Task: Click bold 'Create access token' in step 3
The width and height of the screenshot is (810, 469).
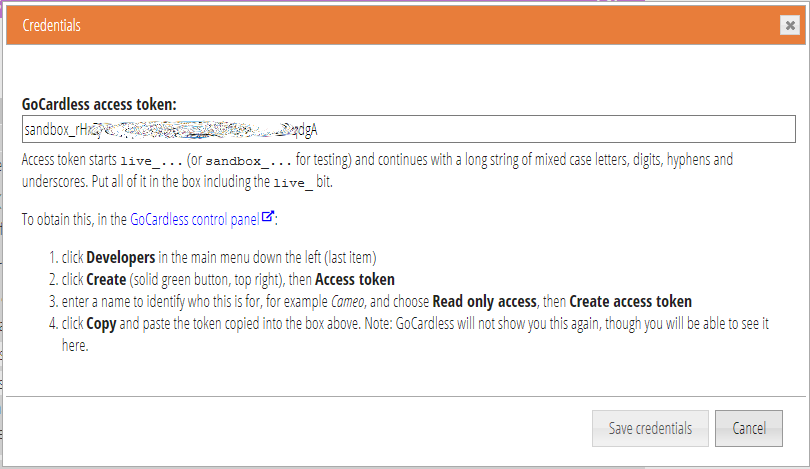Action: click(x=630, y=301)
